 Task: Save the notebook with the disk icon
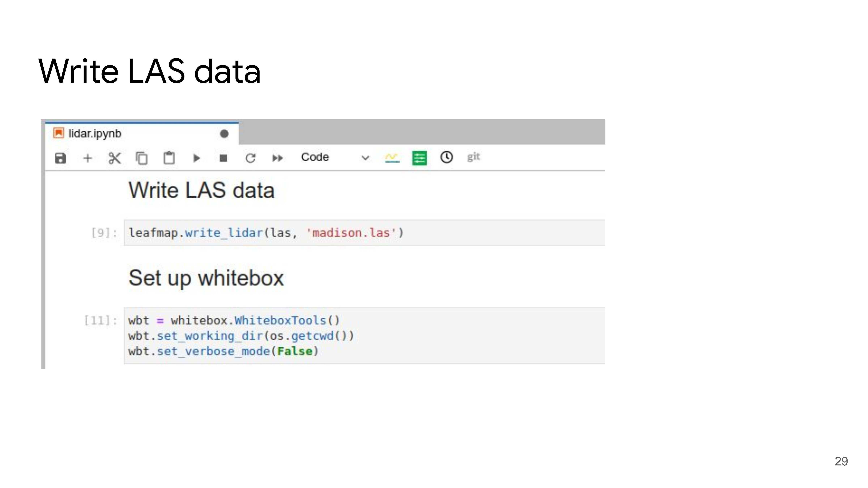click(60, 158)
